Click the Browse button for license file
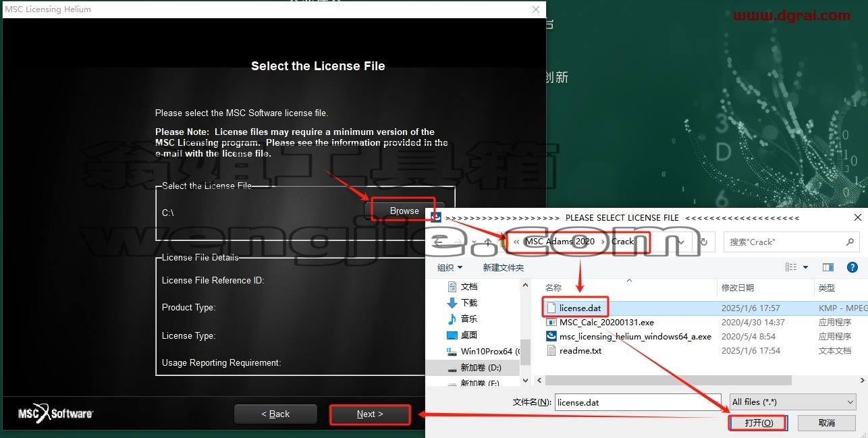Viewport: 868px width, 438px height. point(404,211)
